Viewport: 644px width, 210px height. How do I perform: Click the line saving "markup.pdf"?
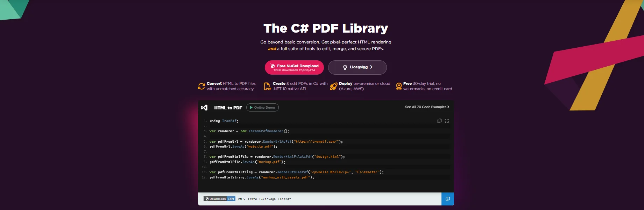(x=248, y=162)
